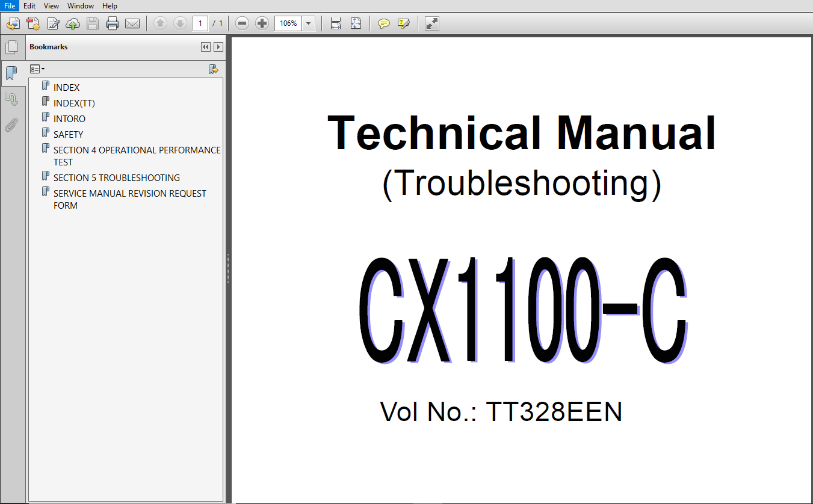This screenshot has width=813, height=504.
Task: Click the Vol No.: TT328EEN text
Action: [x=501, y=412]
